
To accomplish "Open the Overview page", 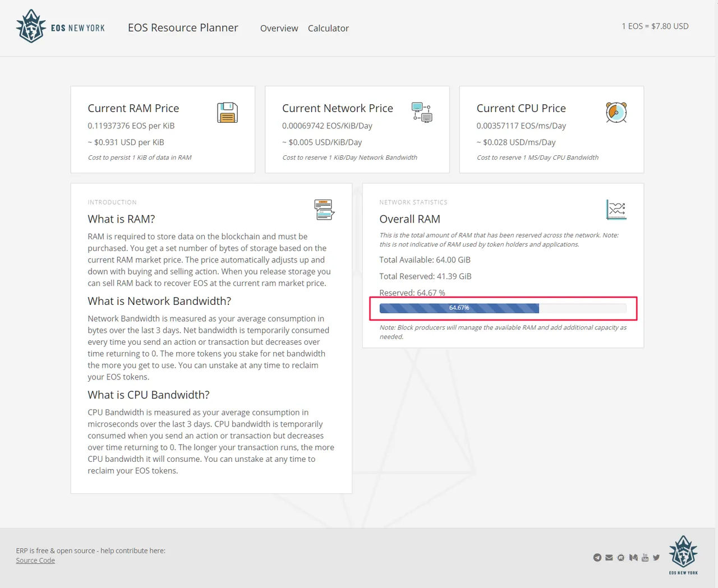I will tap(279, 28).
